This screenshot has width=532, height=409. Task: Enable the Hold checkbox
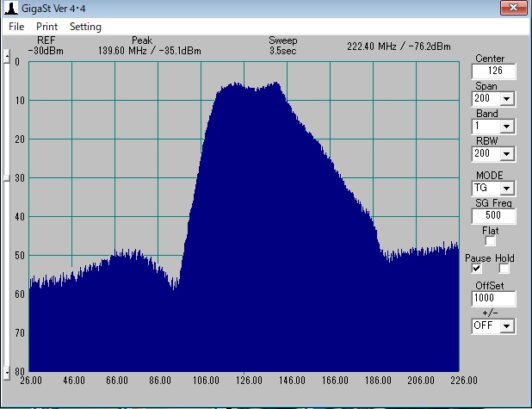click(x=504, y=268)
